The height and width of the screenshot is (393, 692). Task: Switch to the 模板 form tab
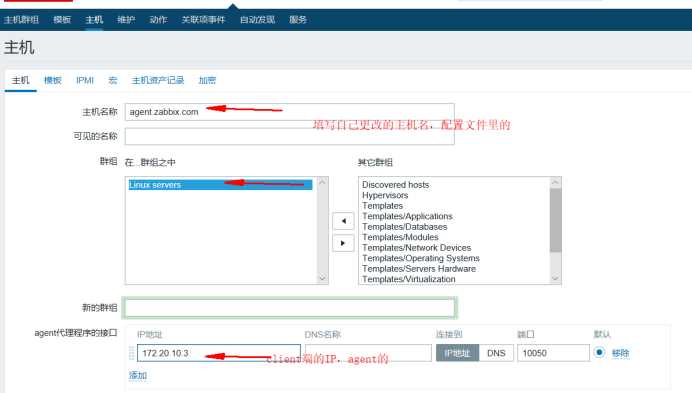coord(53,80)
